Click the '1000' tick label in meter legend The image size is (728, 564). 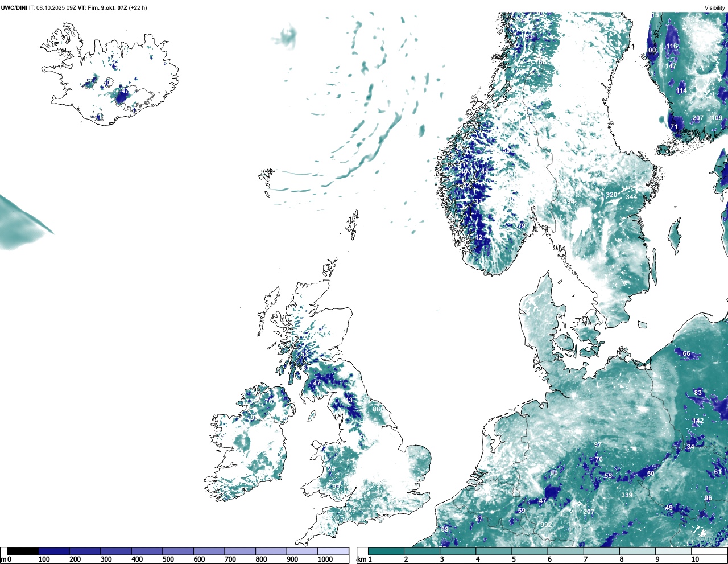pos(325,559)
